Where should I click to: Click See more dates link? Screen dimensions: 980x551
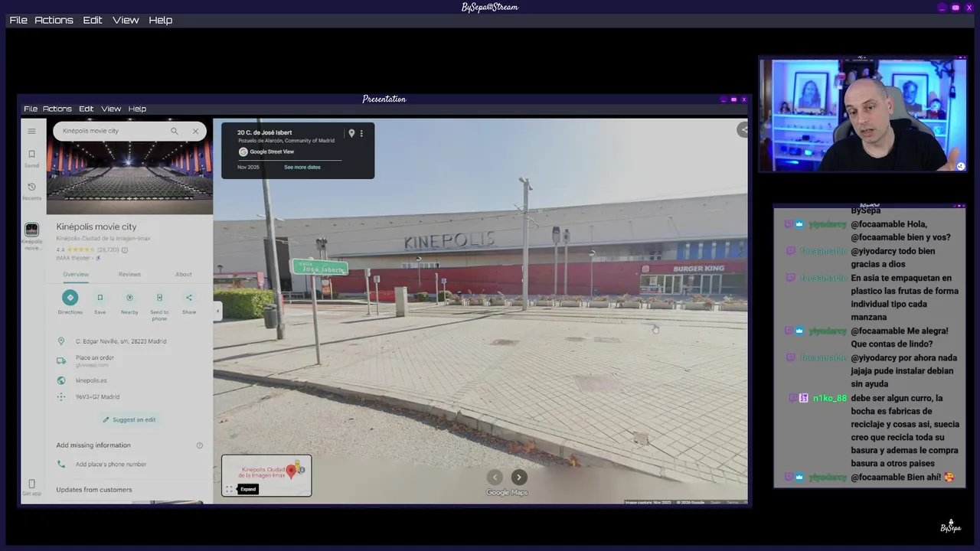[302, 167]
